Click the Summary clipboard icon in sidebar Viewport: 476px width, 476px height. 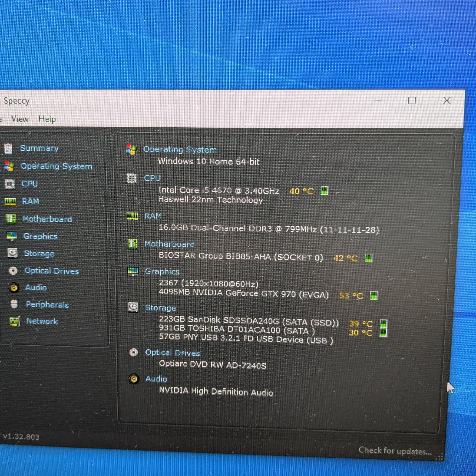coord(8,148)
